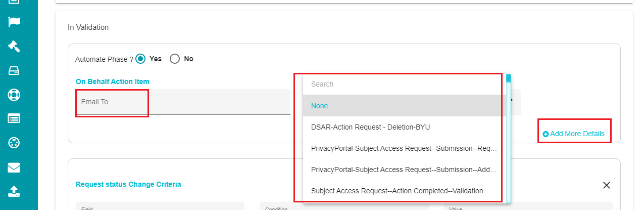Click the circular outlet sidebar icon

point(14,143)
